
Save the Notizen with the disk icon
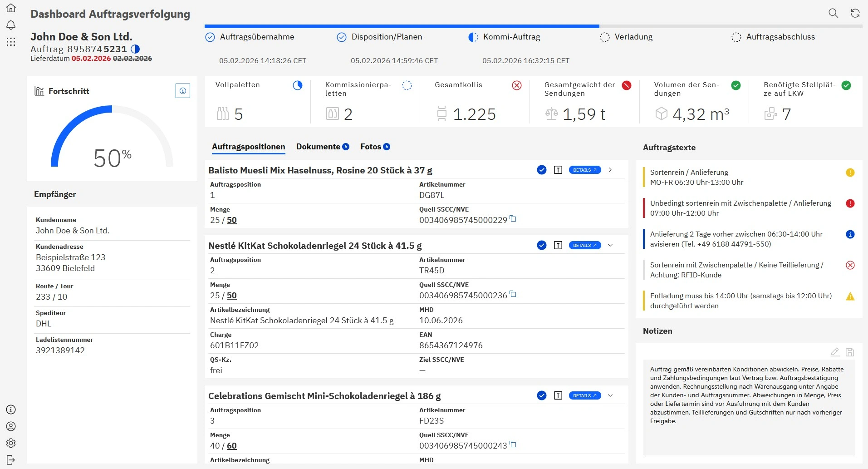point(850,352)
